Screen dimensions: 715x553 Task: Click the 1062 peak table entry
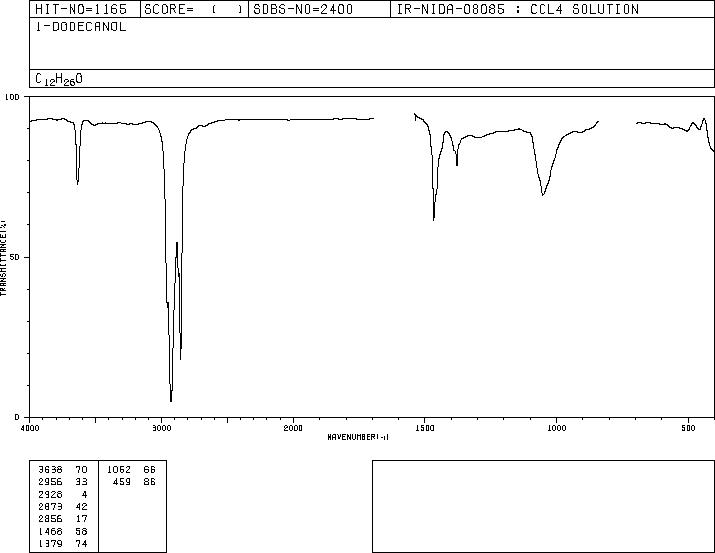[131, 470]
